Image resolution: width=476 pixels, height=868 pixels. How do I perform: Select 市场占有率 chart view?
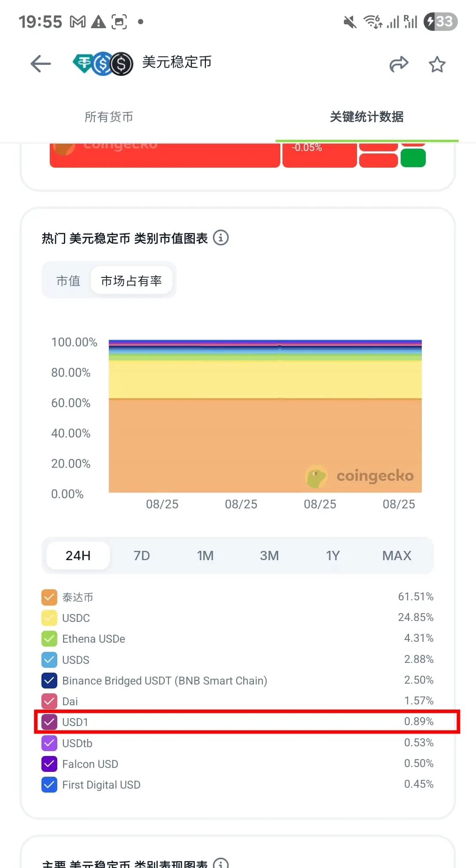tap(131, 281)
